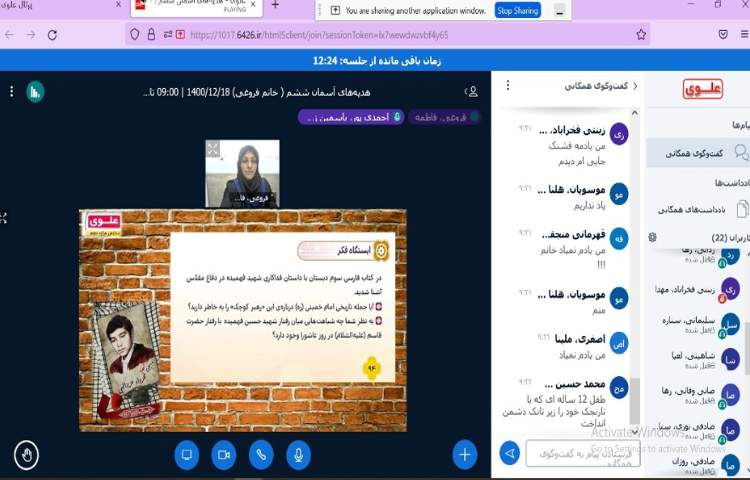Click the احمدی پور talking indicator pill
This screenshot has height=480, width=750.
351,117
